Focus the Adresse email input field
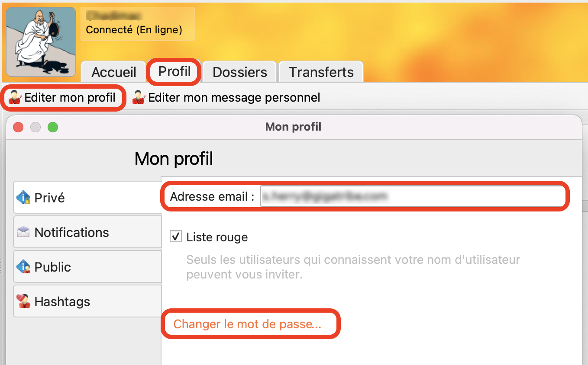Screen dimensions: 588x365 click(x=412, y=197)
